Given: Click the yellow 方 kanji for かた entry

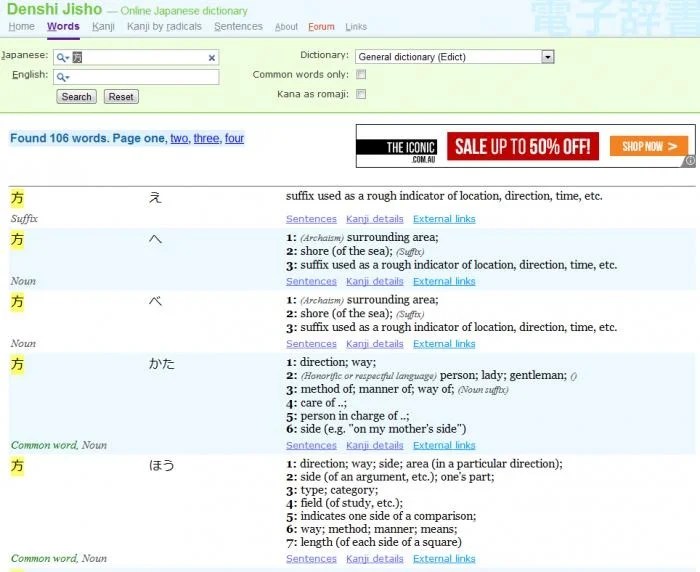Looking at the screenshot, I should tap(17, 364).
